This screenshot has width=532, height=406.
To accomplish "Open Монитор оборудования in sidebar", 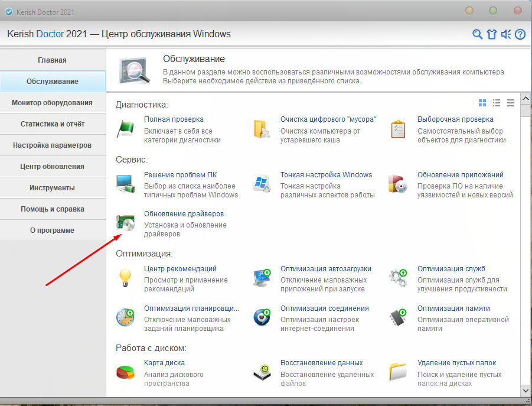I will 53,102.
